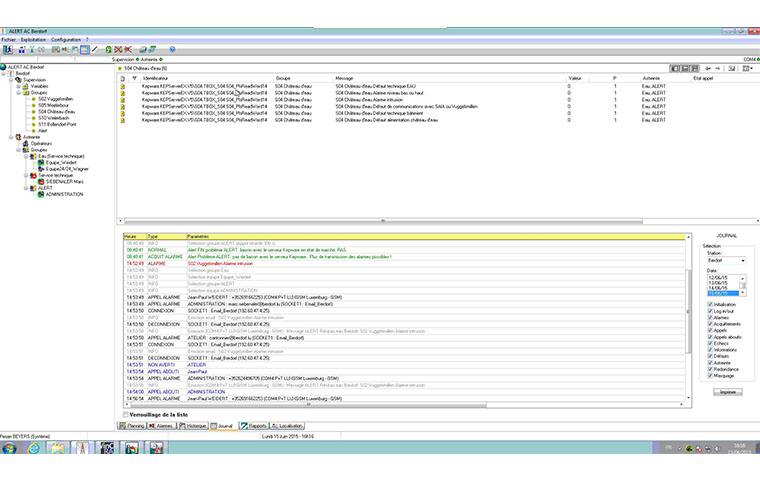760x480 pixels.
Task: Click the alarm list horizontal scrollbar
Action: click(x=383, y=221)
